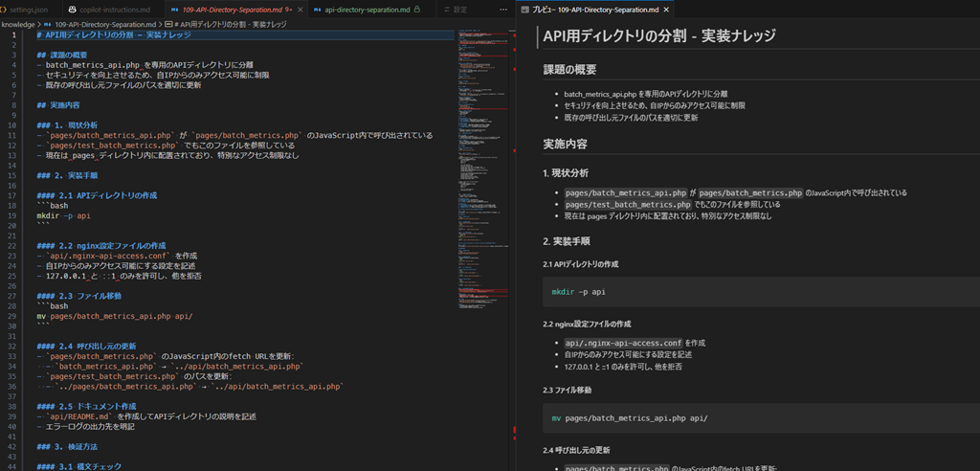980x471 pixels.
Task: Place cursor on '## 課題の概要' in editor
Action: [x=62, y=55]
